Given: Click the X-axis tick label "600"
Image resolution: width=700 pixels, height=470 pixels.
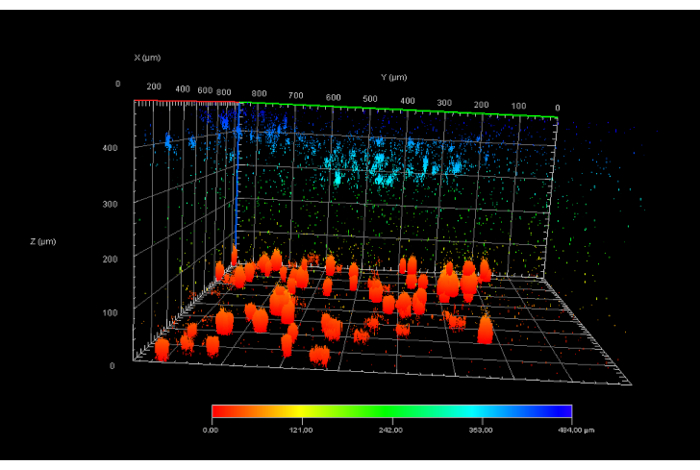Looking at the screenshot, I should click(205, 91).
